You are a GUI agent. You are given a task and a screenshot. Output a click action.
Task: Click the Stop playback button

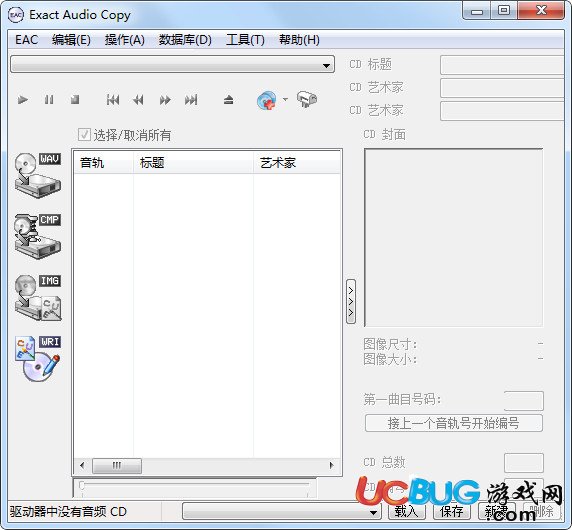pyautogui.click(x=75, y=100)
